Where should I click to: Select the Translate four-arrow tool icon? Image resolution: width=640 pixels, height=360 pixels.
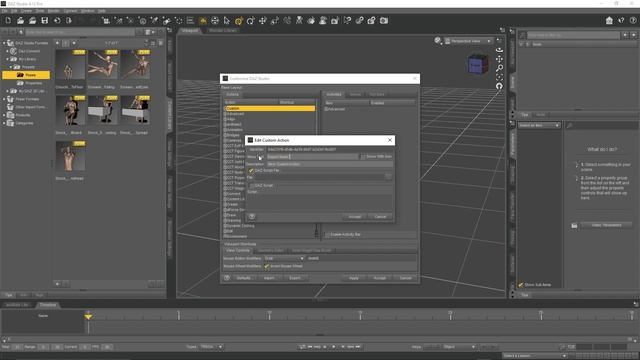click(262, 20)
